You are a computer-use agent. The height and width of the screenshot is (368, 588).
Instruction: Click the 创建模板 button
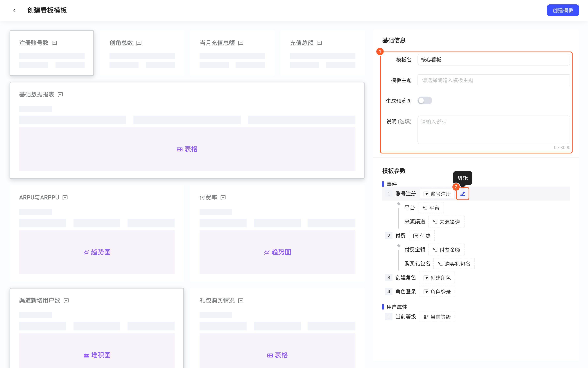pos(563,10)
